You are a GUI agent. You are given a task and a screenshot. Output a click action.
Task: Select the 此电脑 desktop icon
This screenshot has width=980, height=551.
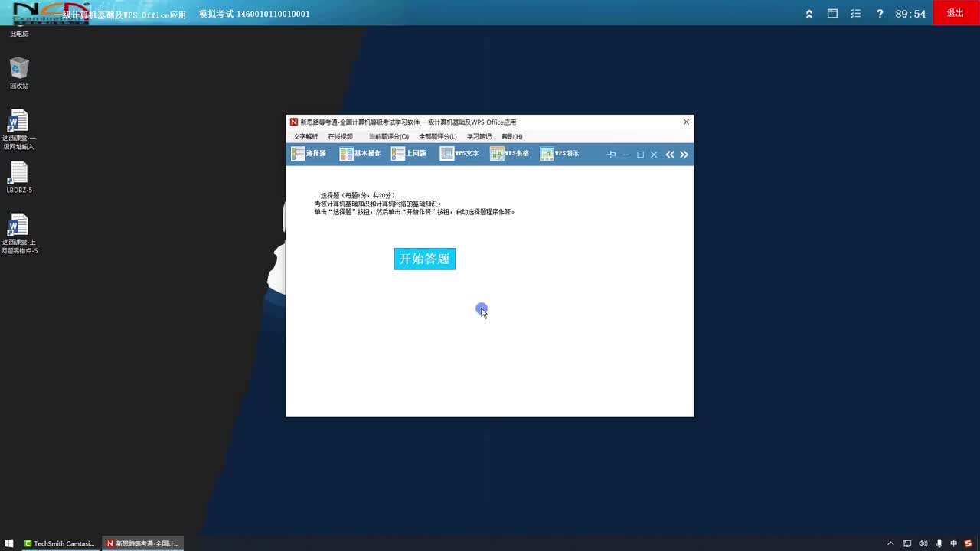tap(19, 31)
